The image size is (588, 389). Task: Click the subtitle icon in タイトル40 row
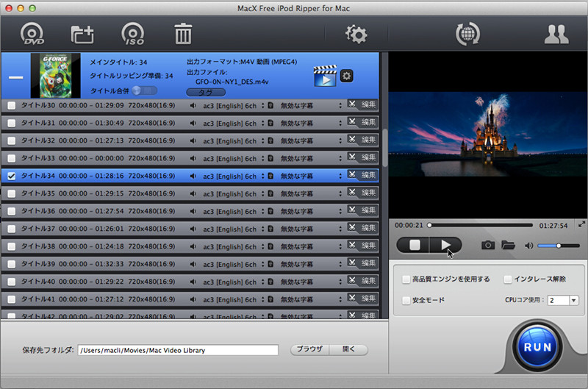(270, 282)
